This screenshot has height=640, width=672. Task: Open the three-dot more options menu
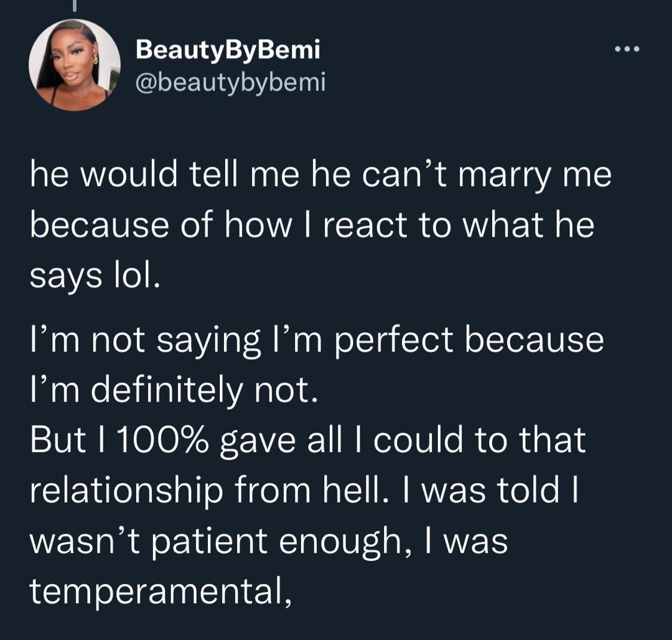(x=626, y=49)
